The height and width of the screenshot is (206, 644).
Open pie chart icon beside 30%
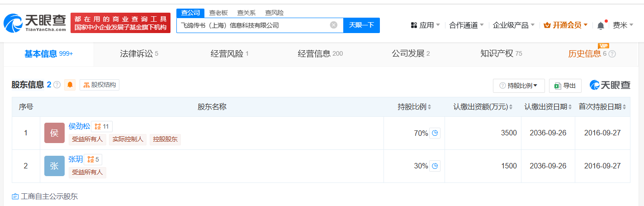point(435,166)
